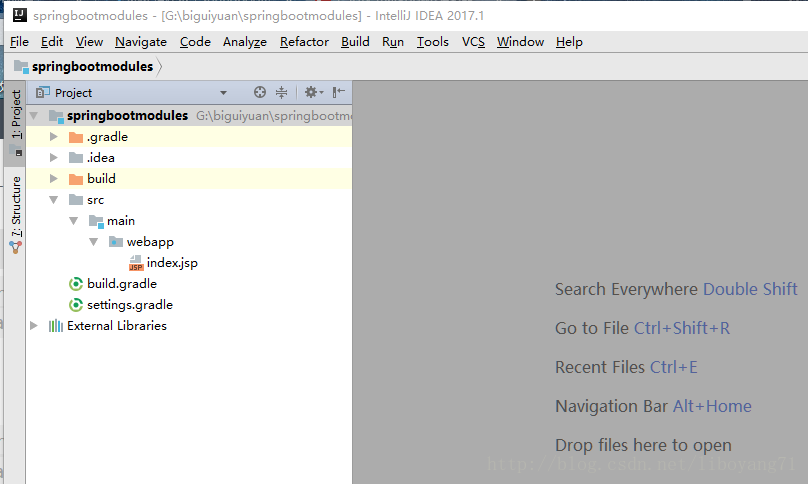Click the springbootmodules root module folder icon
The height and width of the screenshot is (484, 808).
point(56,116)
